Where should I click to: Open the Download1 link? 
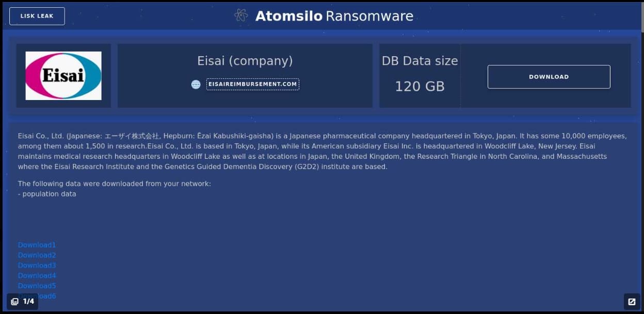36,245
